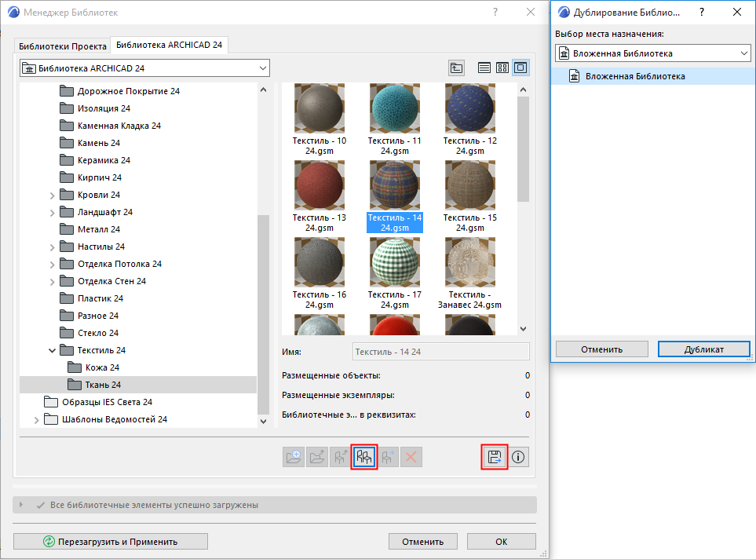Click the Текстиль - 13 red sphere
The height and width of the screenshot is (559, 756).
[320, 185]
